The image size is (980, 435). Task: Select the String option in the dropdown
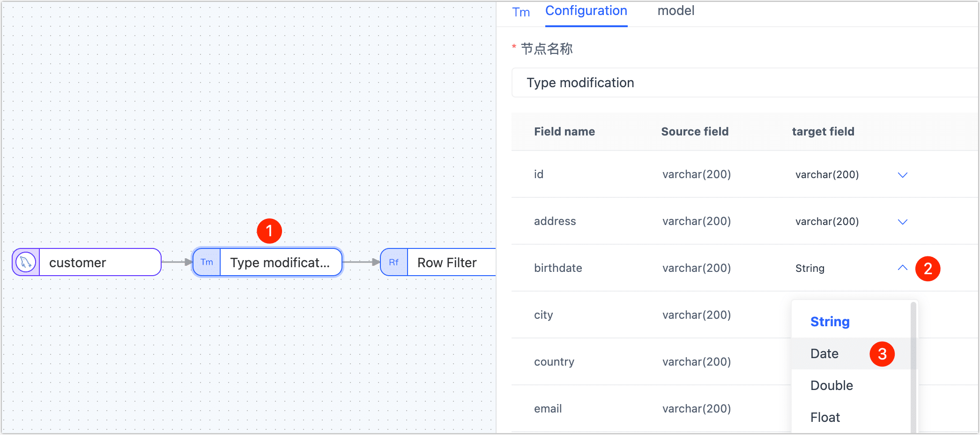pos(830,322)
